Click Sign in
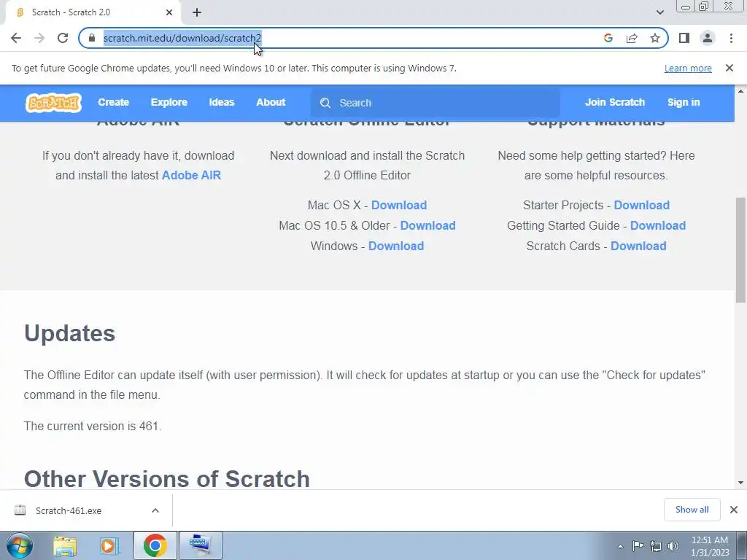This screenshot has width=747, height=560. coord(684,102)
